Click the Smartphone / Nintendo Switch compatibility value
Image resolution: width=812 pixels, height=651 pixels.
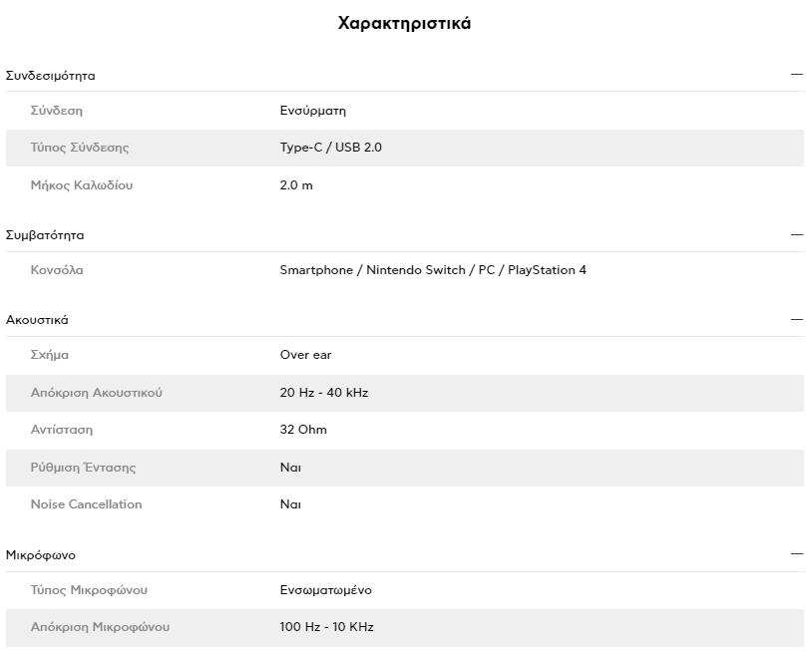[433, 270]
